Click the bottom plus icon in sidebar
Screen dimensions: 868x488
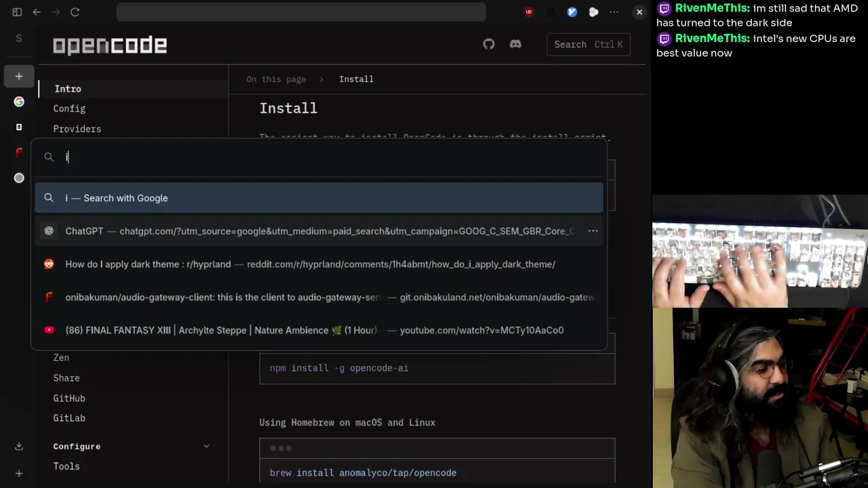point(19,473)
